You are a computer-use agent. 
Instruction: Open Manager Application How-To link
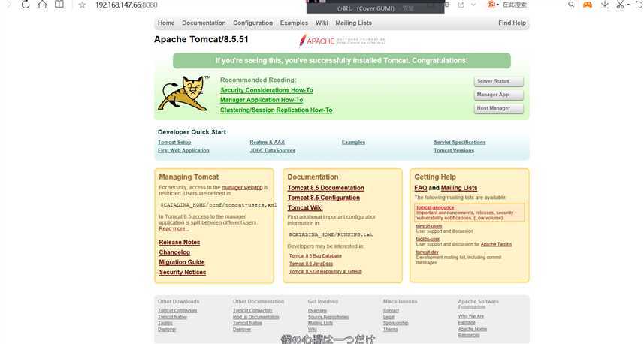(x=262, y=100)
